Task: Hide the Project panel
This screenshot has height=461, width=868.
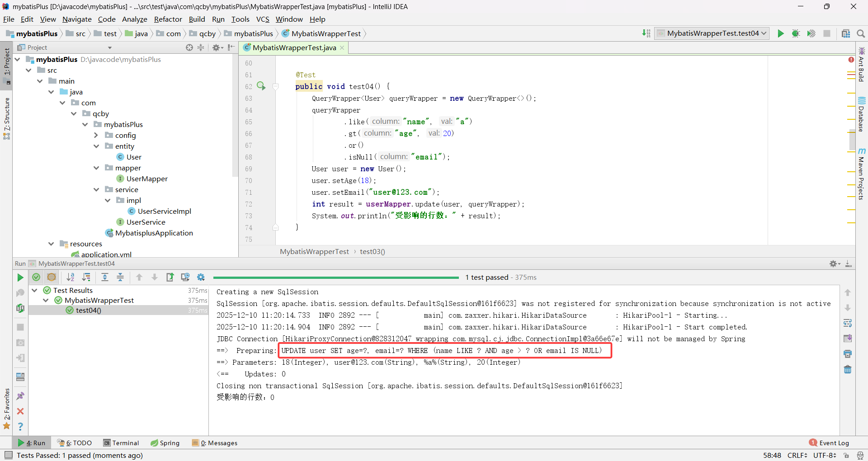Action: click(231, 47)
